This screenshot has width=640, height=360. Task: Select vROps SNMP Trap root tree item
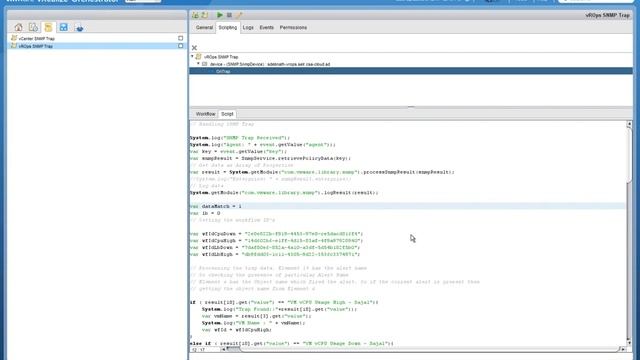coord(221,57)
